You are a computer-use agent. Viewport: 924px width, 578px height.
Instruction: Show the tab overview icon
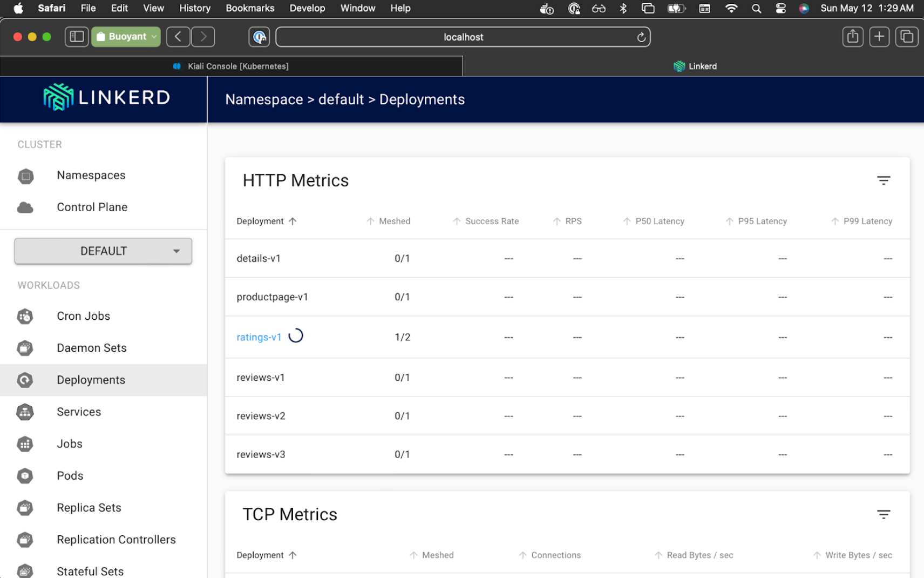click(907, 37)
